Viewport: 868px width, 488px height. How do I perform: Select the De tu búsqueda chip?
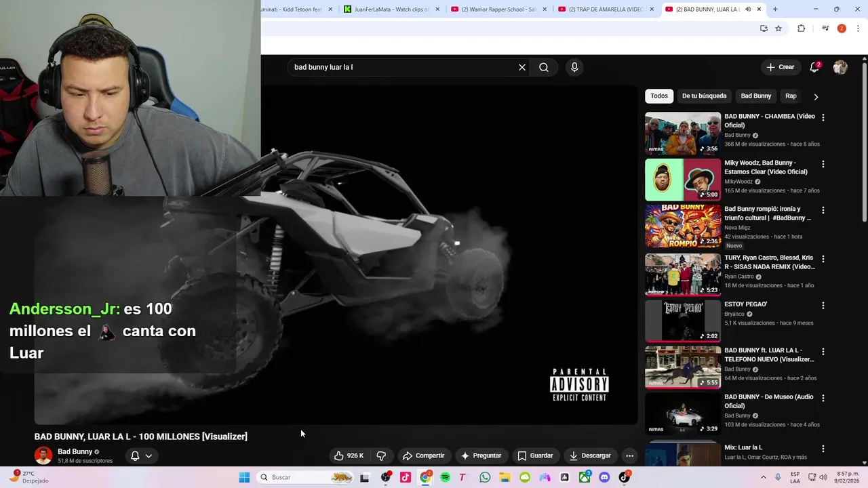click(x=704, y=96)
